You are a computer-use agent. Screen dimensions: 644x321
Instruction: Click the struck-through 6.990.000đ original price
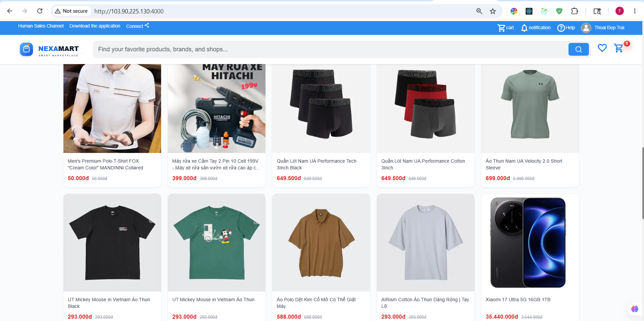524,178
